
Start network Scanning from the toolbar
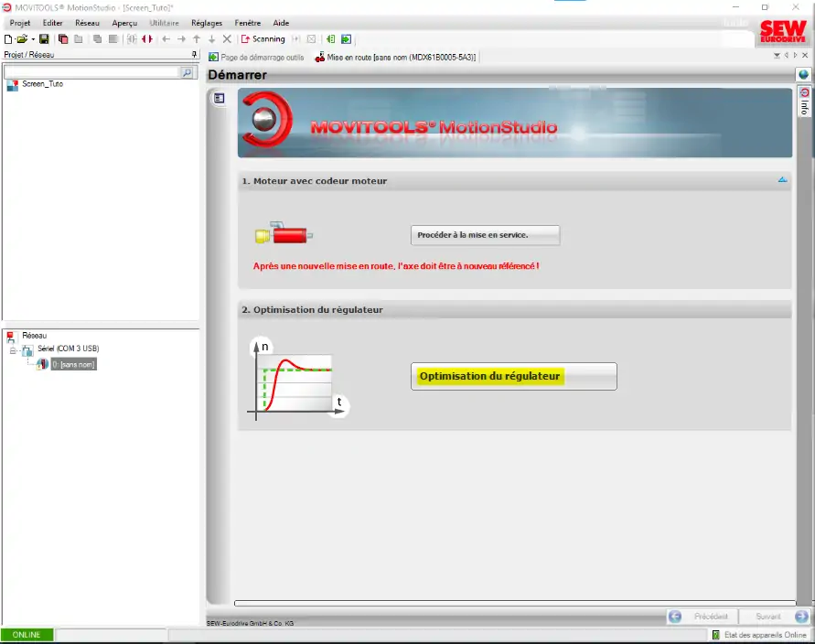pyautogui.click(x=263, y=39)
